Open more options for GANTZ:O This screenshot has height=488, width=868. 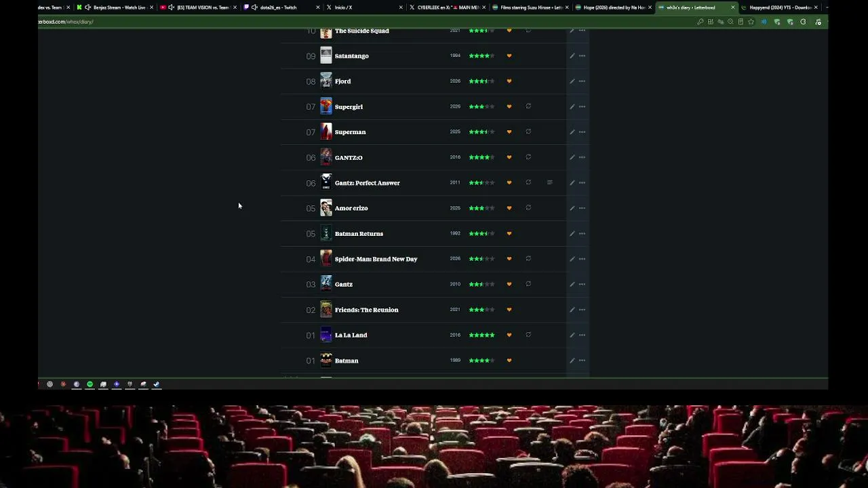tap(582, 157)
